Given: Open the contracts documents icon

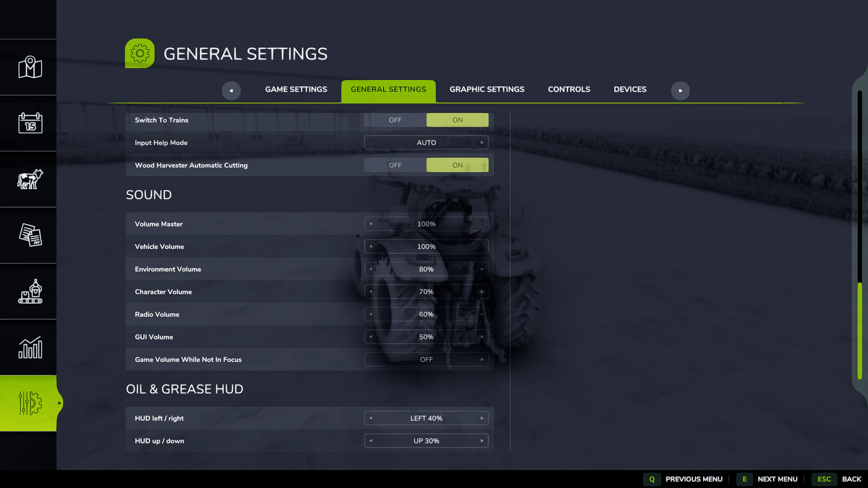Looking at the screenshot, I should tap(30, 235).
